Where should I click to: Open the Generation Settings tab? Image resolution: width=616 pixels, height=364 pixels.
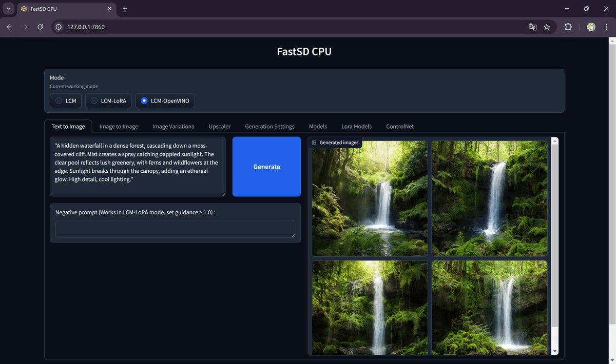point(269,126)
